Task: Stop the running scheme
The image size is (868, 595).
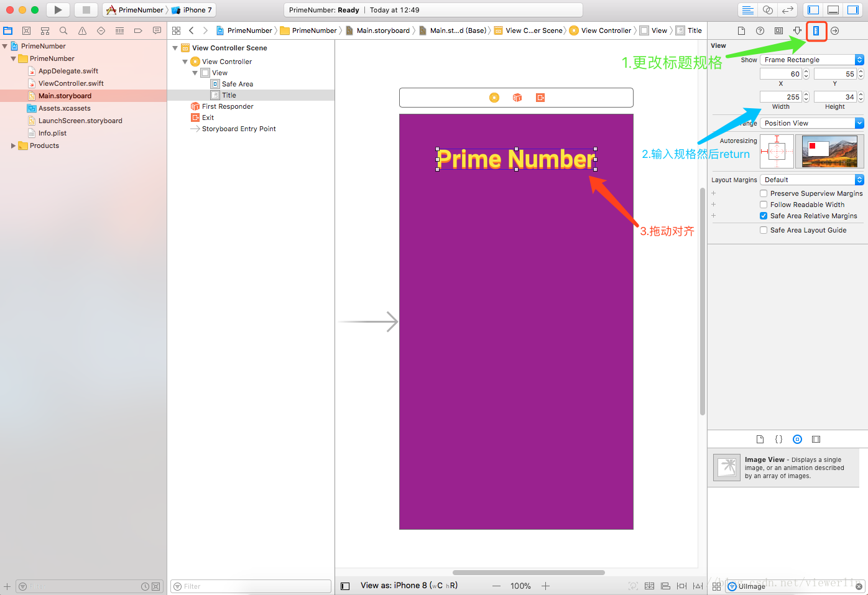Action: tap(86, 10)
